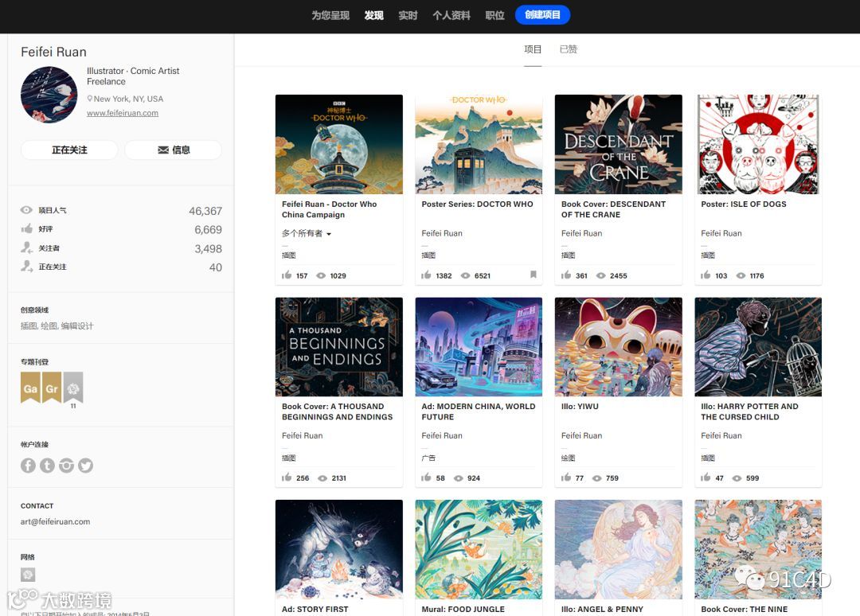Open Facebook account link icon
Screen dimensions: 860x616
click(x=28, y=466)
